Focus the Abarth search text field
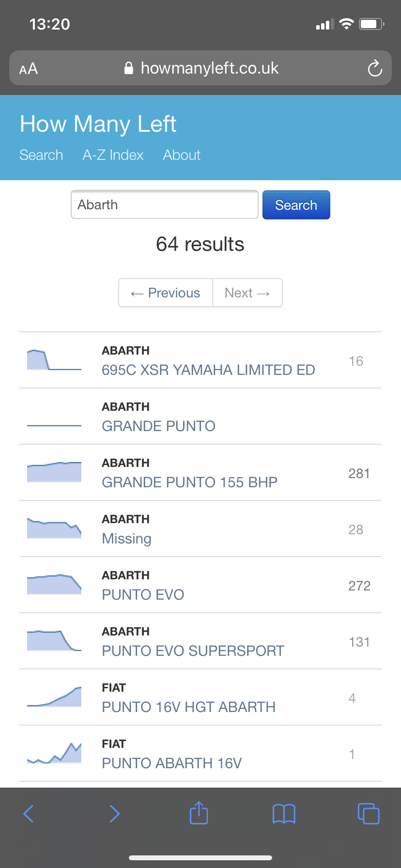This screenshot has width=401, height=868. [x=164, y=204]
